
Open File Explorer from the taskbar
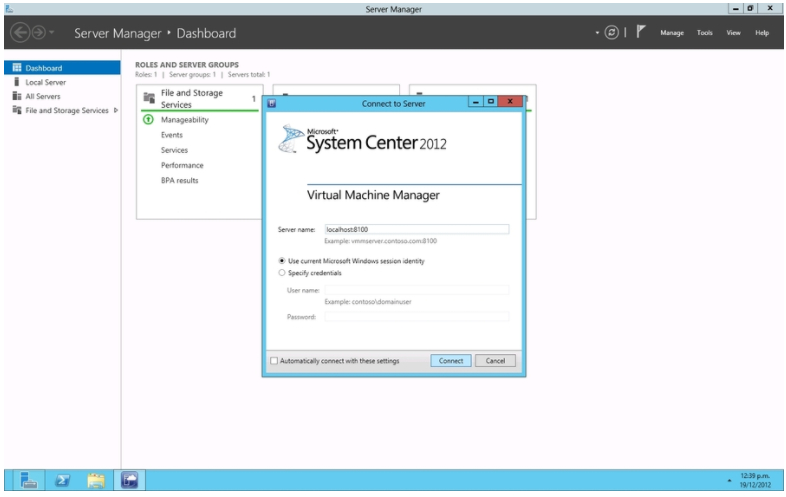[x=96, y=480]
